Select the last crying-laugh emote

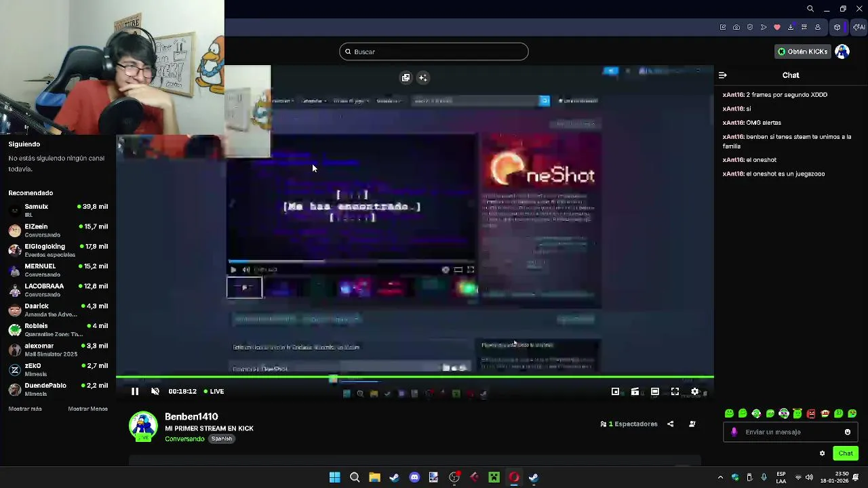click(852, 413)
